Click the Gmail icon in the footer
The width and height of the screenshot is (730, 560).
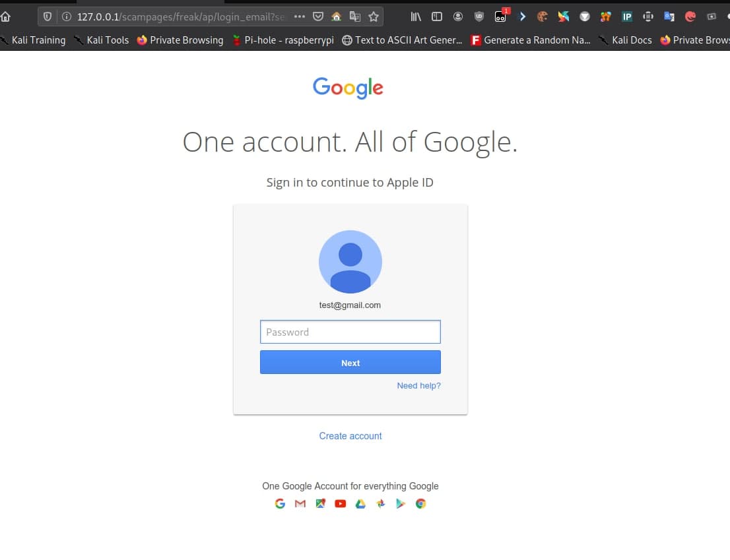300,504
